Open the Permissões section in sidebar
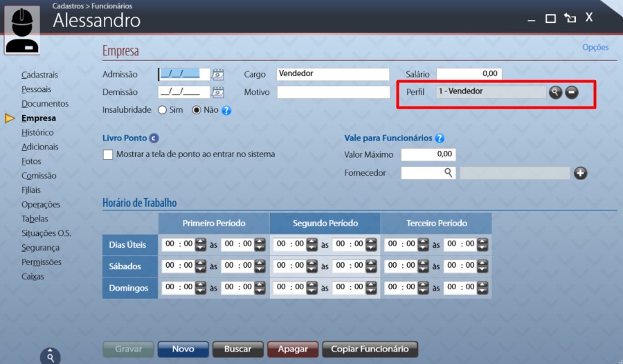Screen dimensions: 623x364 tap(41, 262)
